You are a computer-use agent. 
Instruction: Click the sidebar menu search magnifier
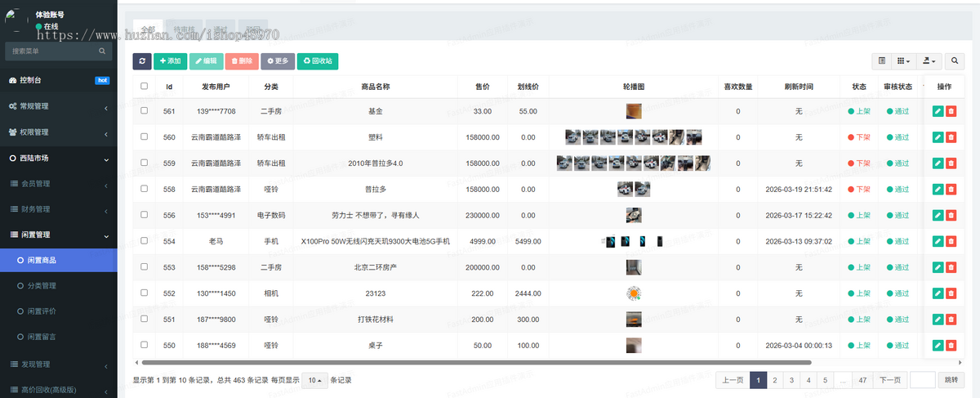102,51
